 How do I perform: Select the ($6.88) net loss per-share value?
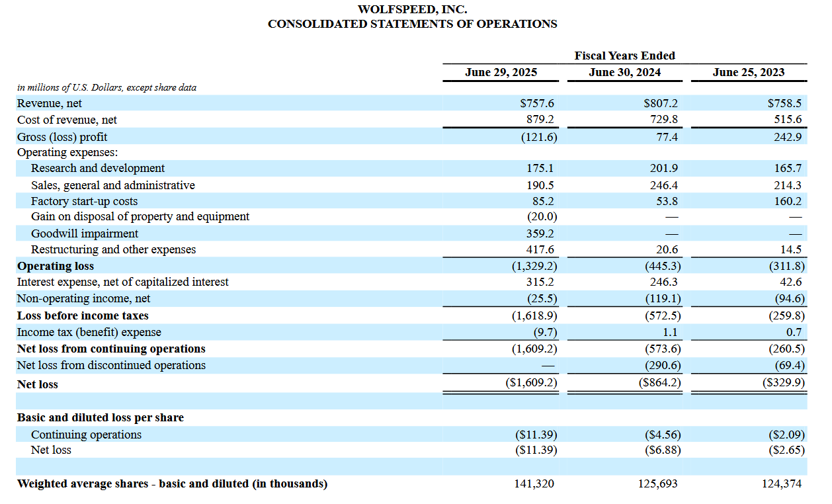click(662, 450)
